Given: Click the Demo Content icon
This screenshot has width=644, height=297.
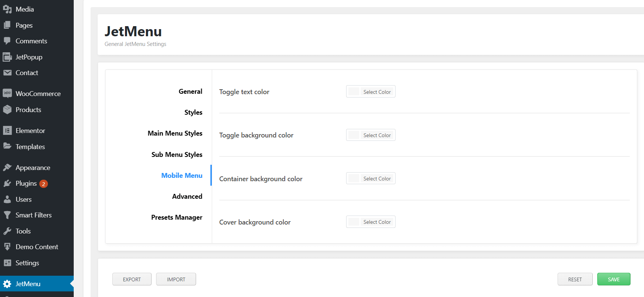Looking at the screenshot, I should (7, 247).
